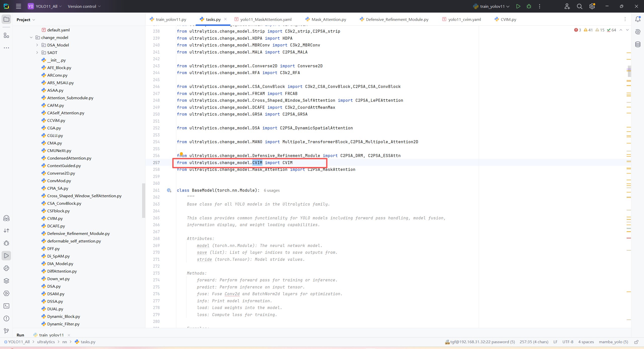Click the green Run button in toolbar

tap(518, 6)
